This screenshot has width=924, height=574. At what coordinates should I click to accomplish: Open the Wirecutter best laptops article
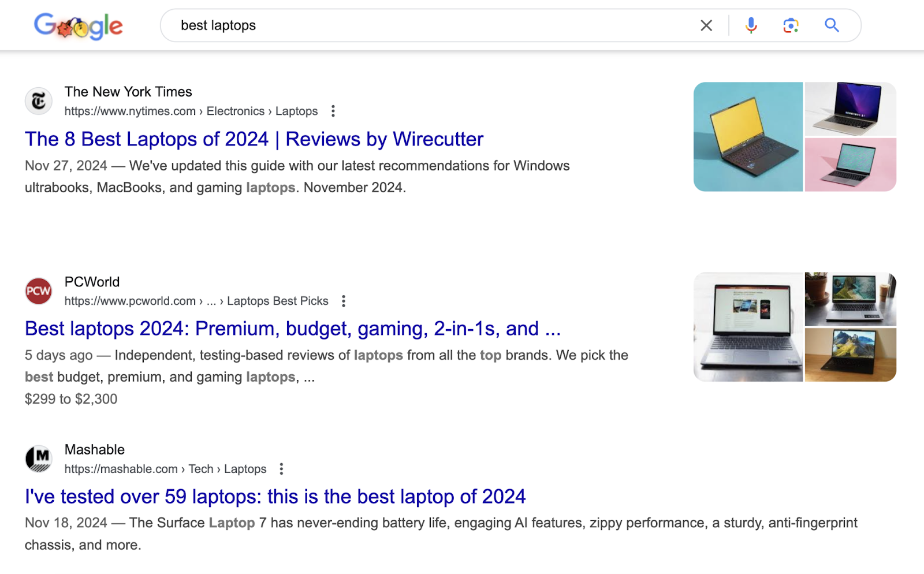[254, 139]
